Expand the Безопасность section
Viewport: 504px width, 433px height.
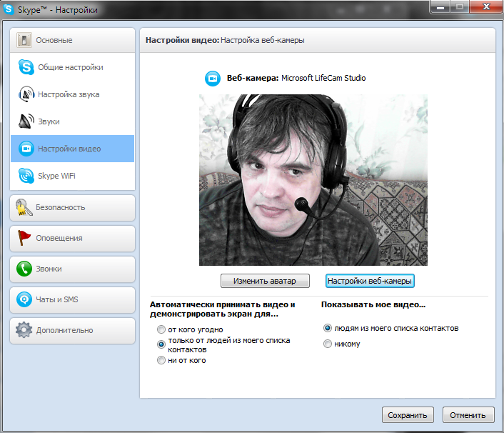[73, 207]
